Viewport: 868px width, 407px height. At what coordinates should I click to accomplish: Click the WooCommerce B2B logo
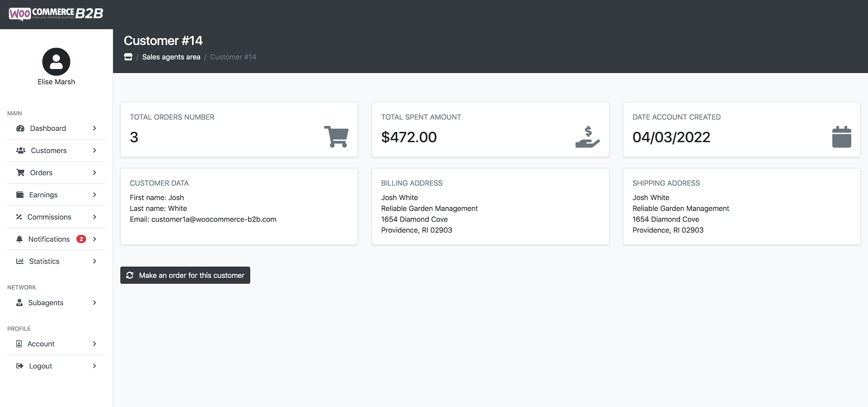(56, 14)
